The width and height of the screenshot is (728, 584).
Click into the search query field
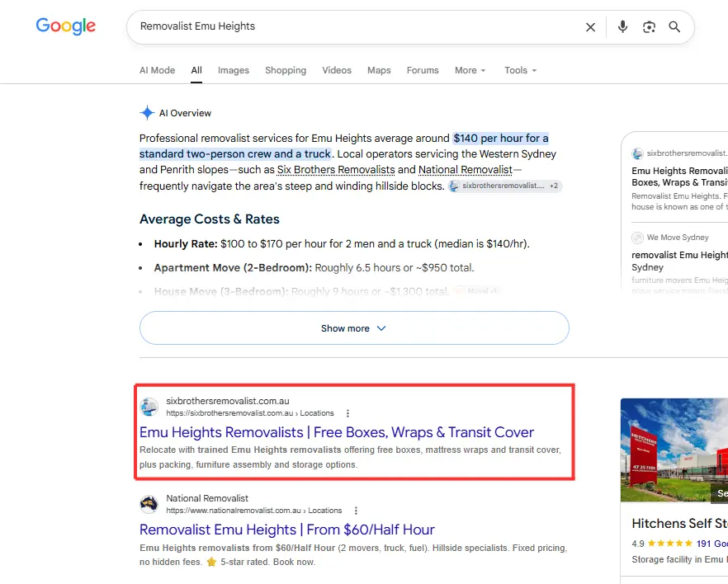tap(353, 26)
